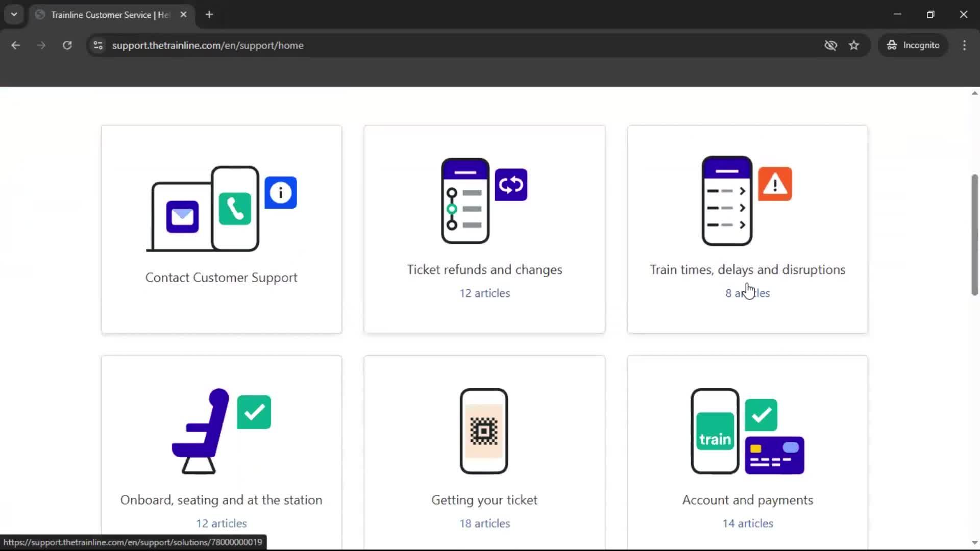Bookmark the page with the star icon
Screen dimensions: 980x551
click(x=854, y=45)
